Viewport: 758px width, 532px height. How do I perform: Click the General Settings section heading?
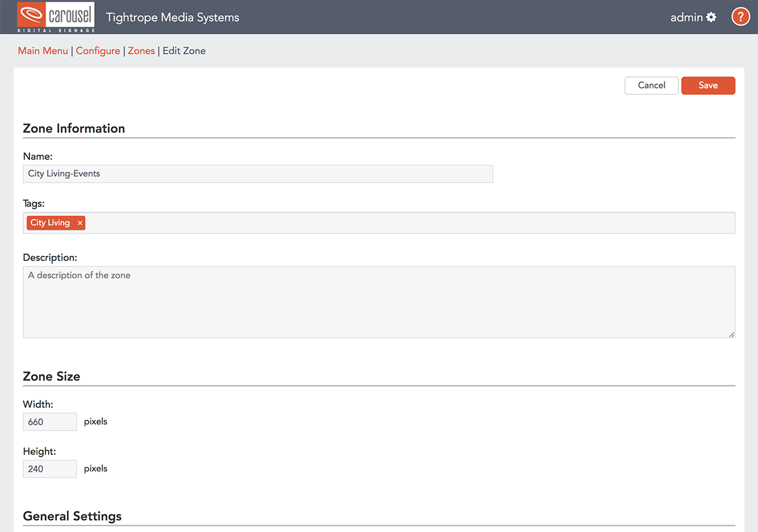pyautogui.click(x=72, y=516)
